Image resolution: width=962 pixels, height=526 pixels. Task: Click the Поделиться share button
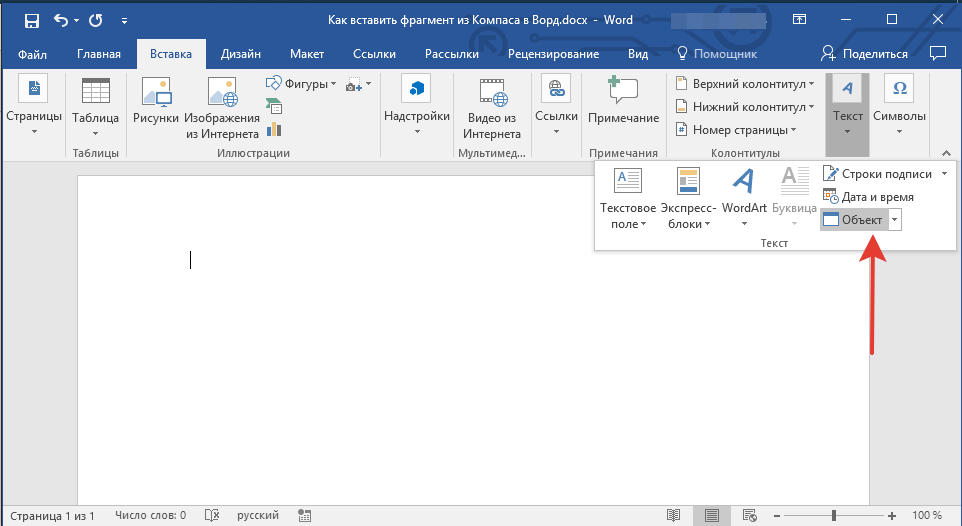tap(864, 54)
